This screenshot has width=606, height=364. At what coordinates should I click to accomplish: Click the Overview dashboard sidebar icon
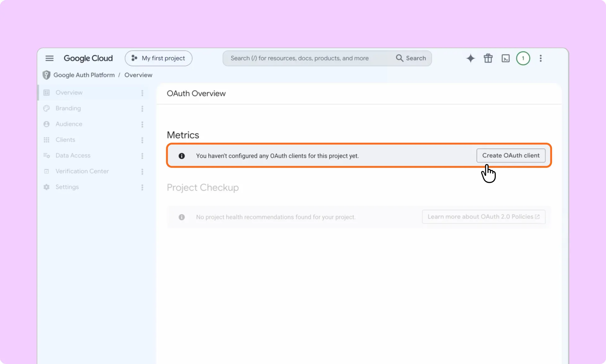coord(47,92)
